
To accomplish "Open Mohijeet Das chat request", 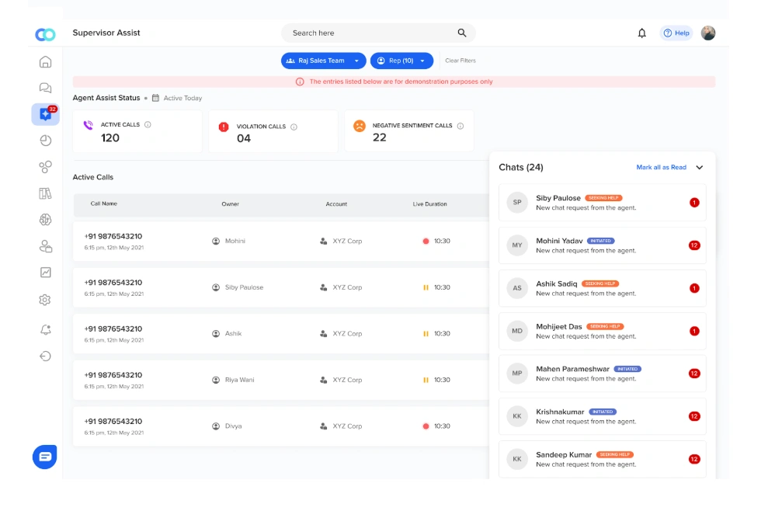I will (x=603, y=331).
